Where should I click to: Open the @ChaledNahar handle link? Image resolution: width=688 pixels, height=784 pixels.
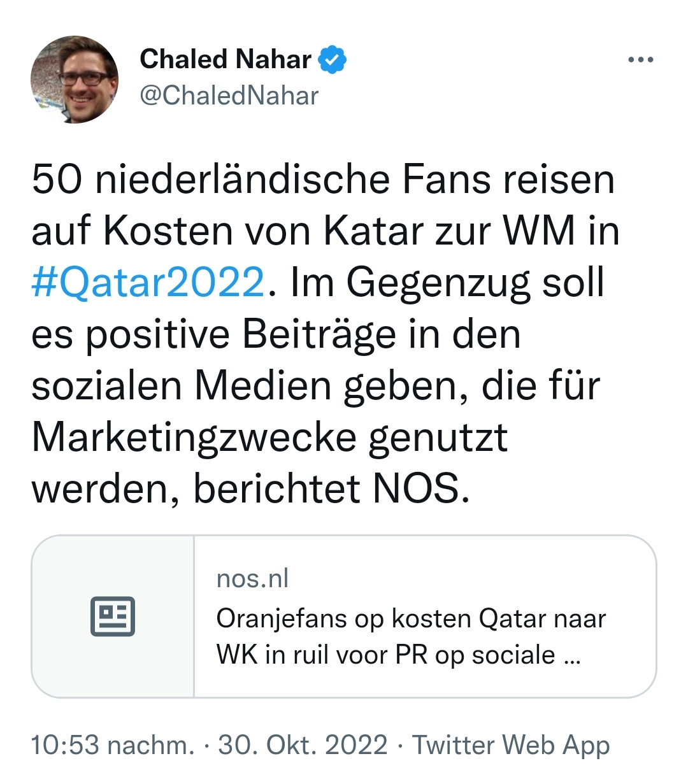point(229,96)
